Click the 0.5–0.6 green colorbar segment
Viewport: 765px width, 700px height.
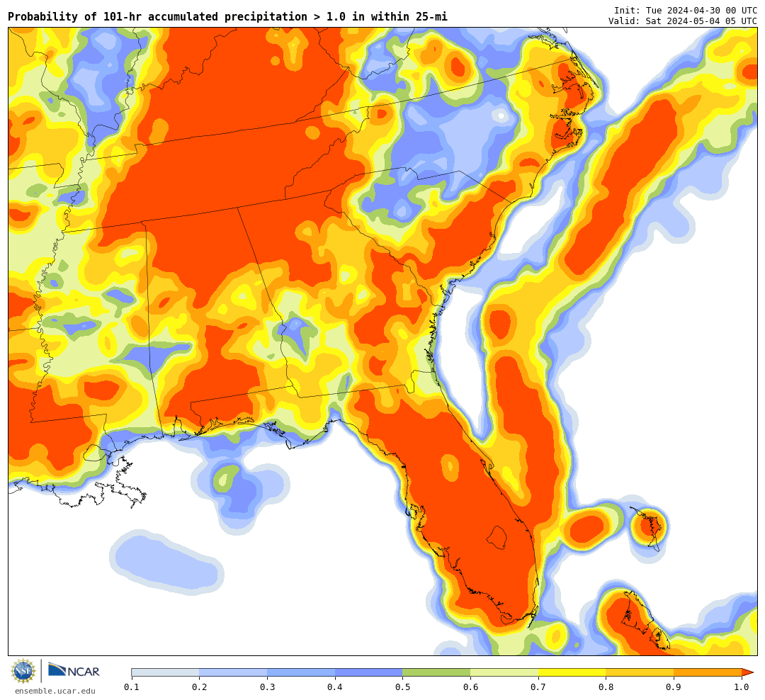click(x=436, y=672)
